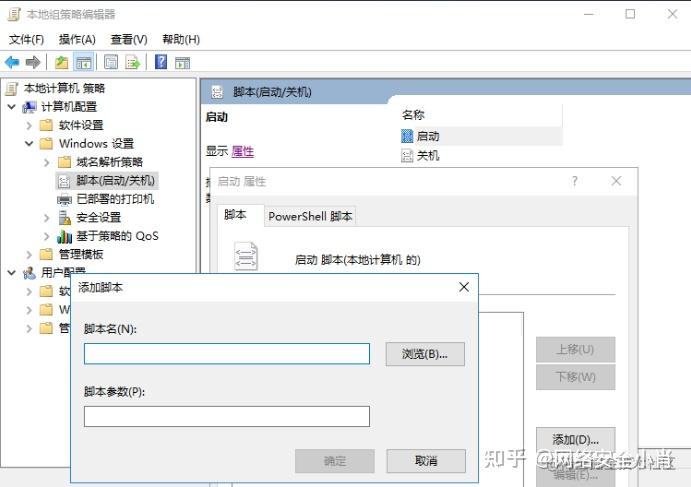This screenshot has height=487, width=691.
Task: Open the 帮助(H) menu
Action: [181, 40]
